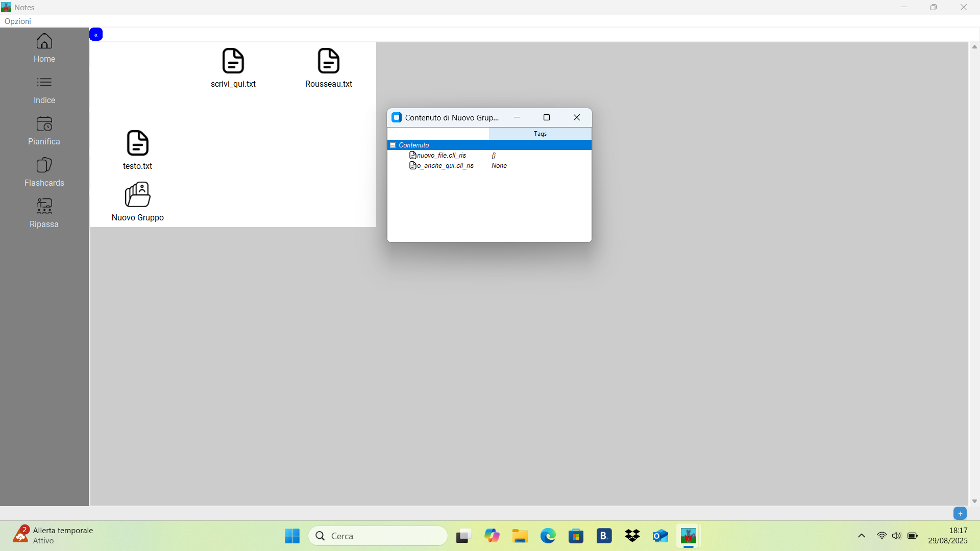This screenshot has height=551, width=980.
Task: Click the {} tag value
Action: point(494,155)
